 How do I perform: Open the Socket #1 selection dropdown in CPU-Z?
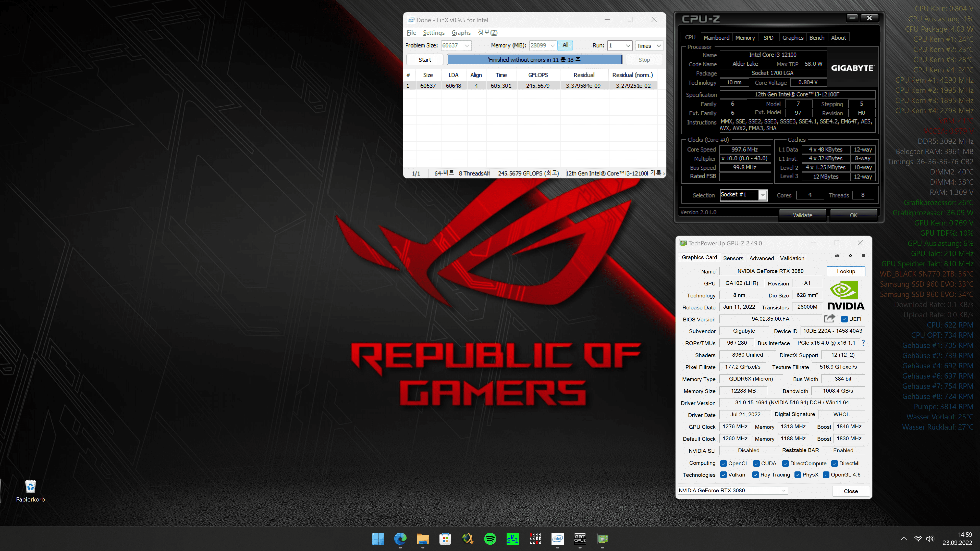point(762,195)
